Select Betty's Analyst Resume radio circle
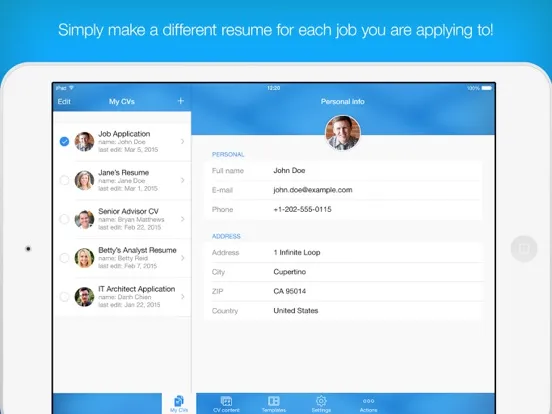552x414 pixels. pos(64,258)
